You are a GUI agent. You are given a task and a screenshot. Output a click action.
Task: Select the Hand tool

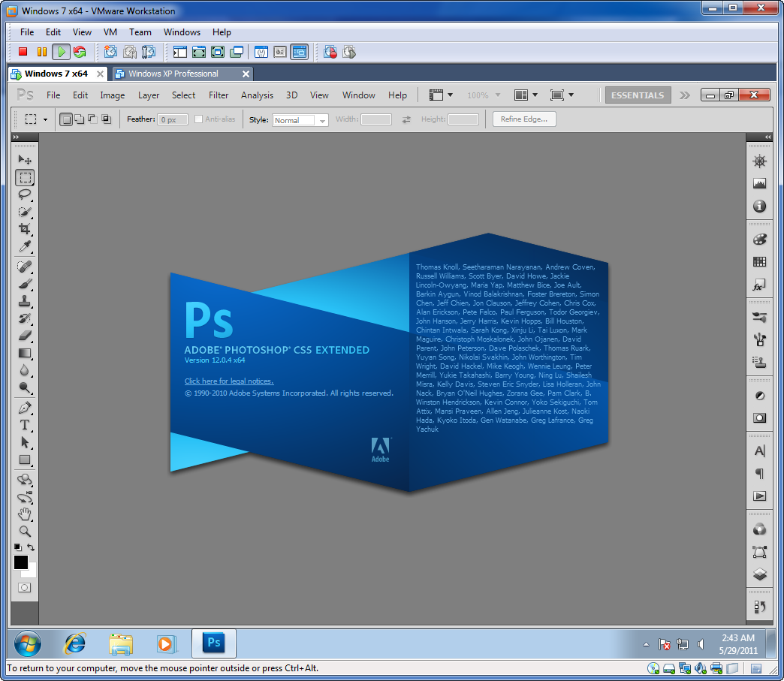click(25, 514)
